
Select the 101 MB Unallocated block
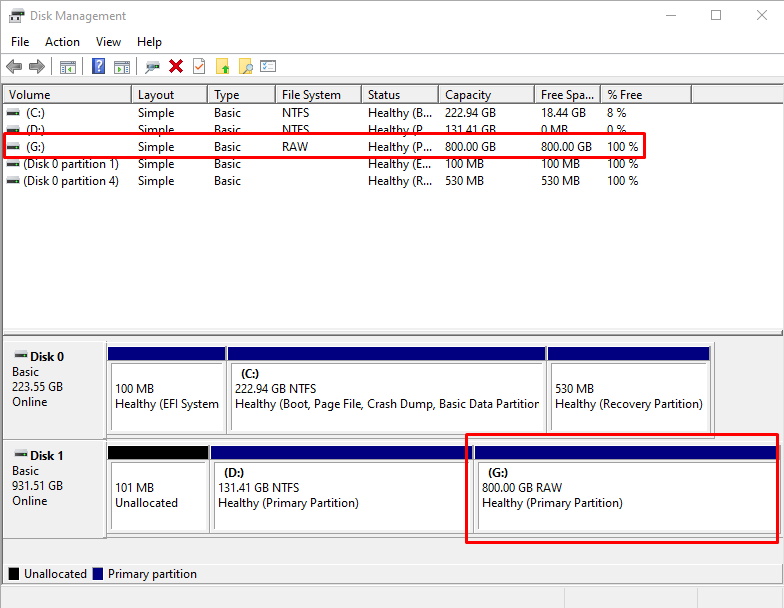pyautogui.click(x=158, y=488)
